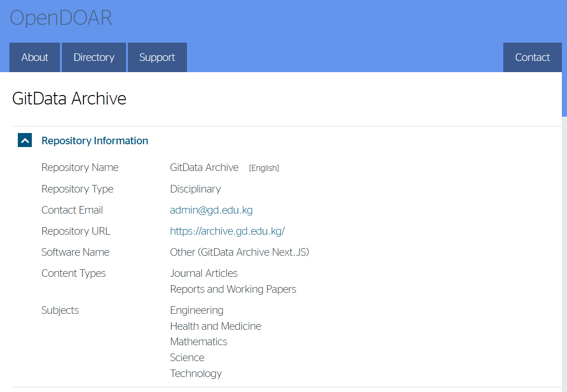Screen dimensions: 567x392
Task: Click the Repository Name field label
Action: (80, 167)
